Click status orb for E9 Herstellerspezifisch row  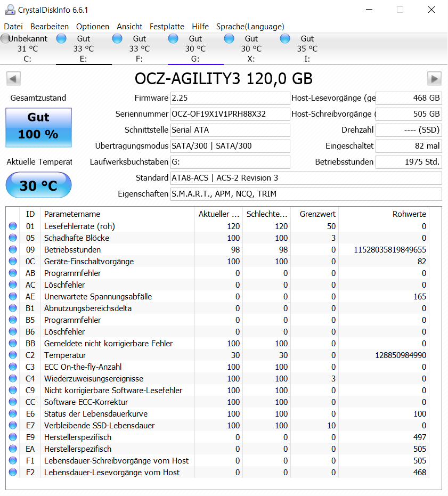[13, 436]
